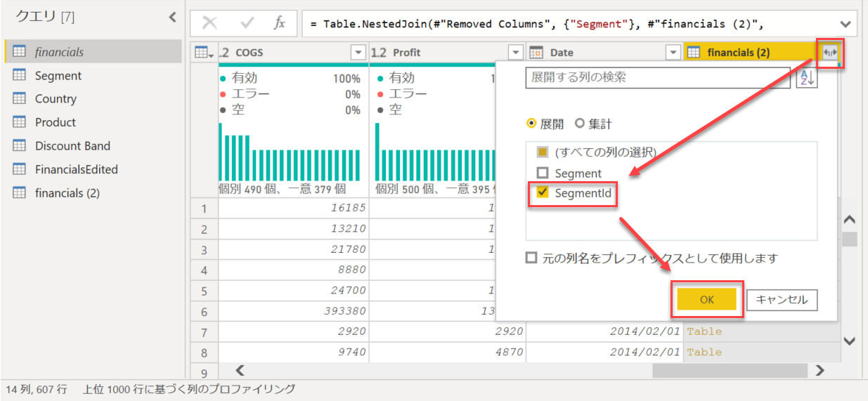Screen dimensions: 868x401
Task: Confirm the formula with the checkmark icon
Action: (247, 23)
